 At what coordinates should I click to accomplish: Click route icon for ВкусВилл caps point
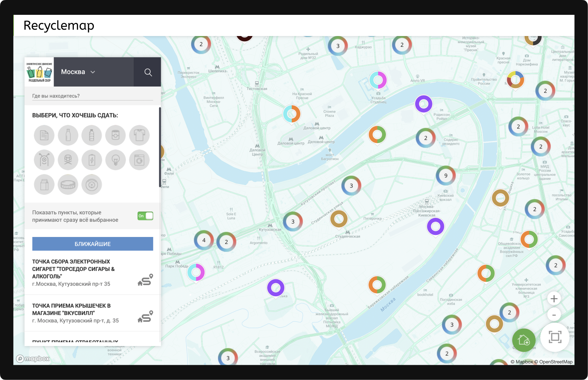tap(145, 316)
